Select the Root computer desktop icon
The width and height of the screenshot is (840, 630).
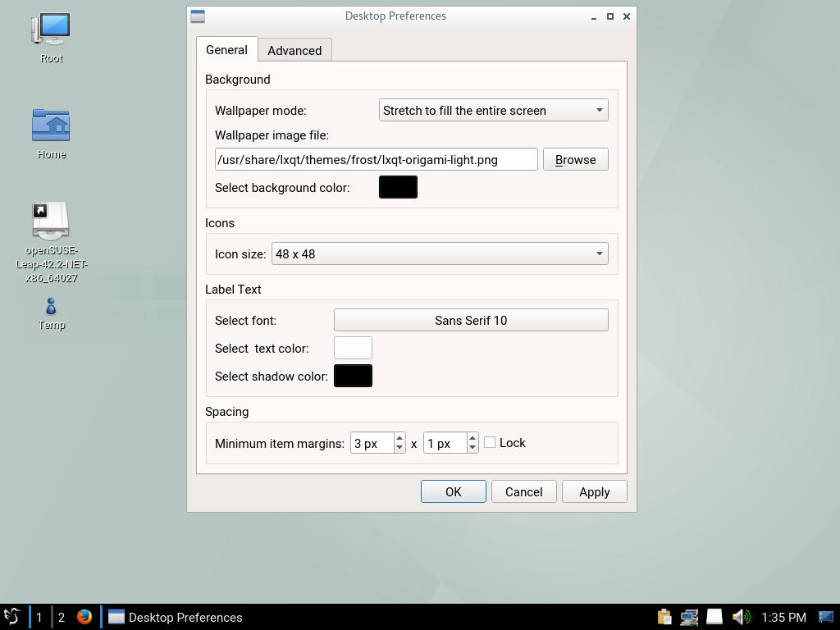51,31
